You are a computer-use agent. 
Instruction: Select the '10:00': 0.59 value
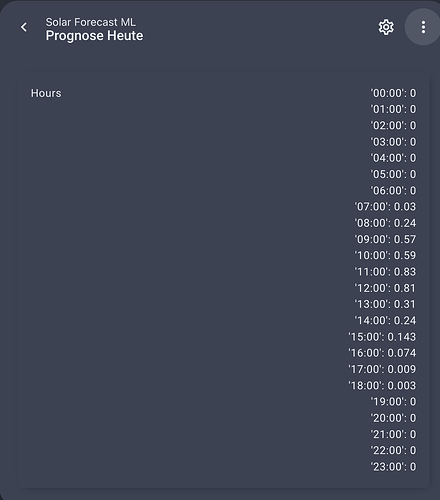tap(385, 255)
